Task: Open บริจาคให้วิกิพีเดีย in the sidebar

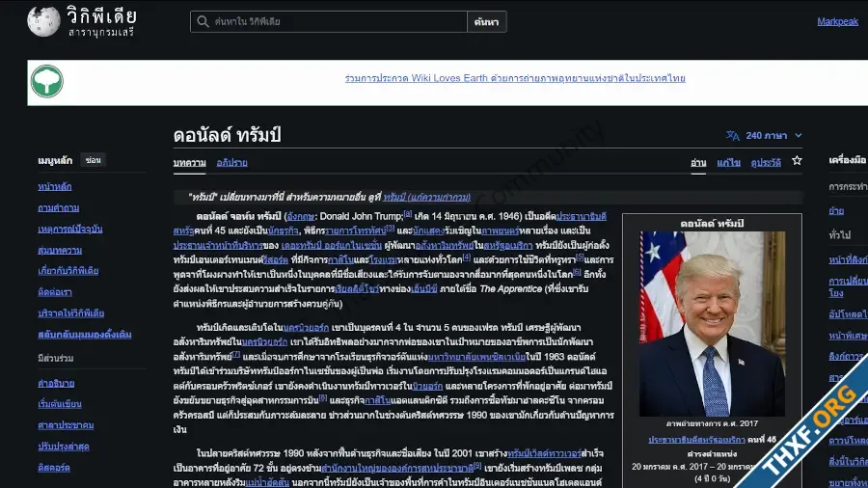Action: (70, 313)
